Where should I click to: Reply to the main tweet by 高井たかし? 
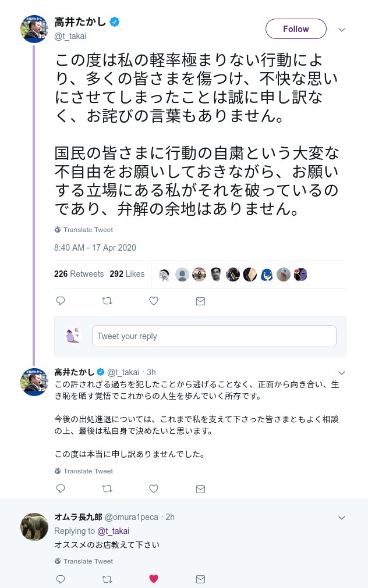point(60,301)
